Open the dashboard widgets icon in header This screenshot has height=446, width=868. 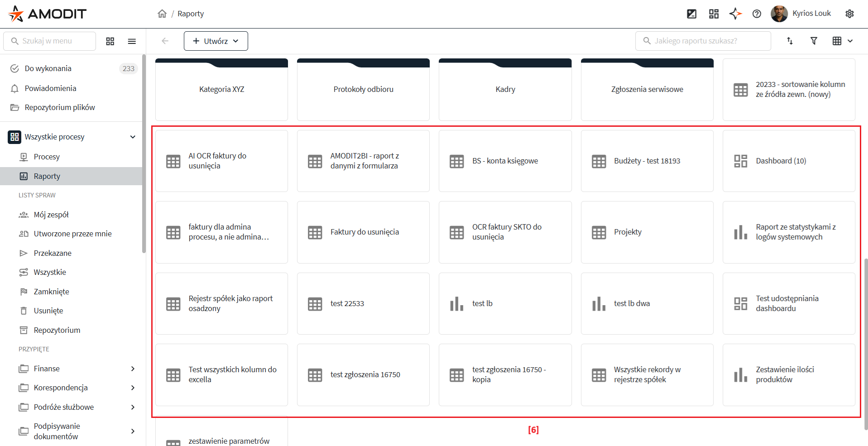(714, 14)
